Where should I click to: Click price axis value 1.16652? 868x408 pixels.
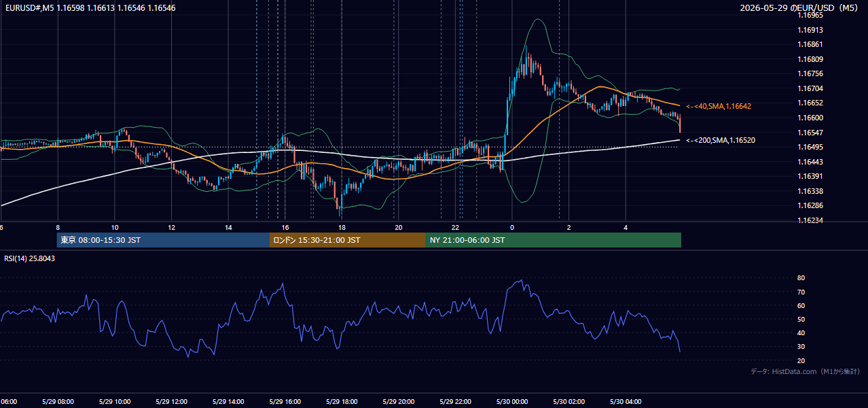click(x=811, y=103)
